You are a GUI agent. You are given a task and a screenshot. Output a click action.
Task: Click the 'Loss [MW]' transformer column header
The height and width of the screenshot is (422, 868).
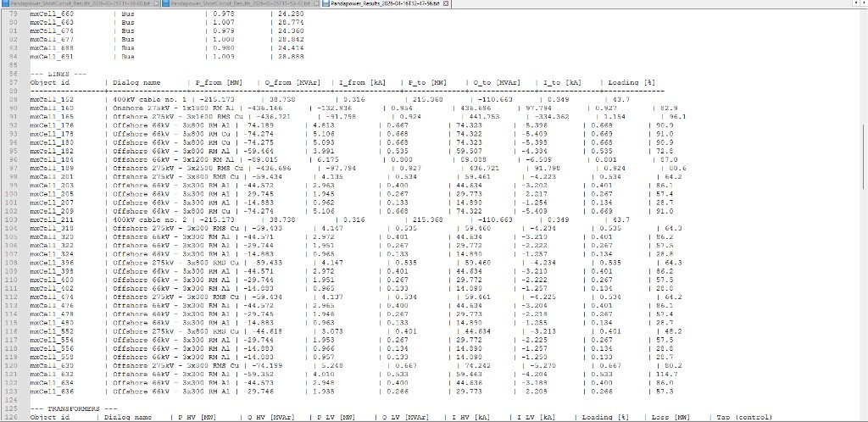(671, 417)
